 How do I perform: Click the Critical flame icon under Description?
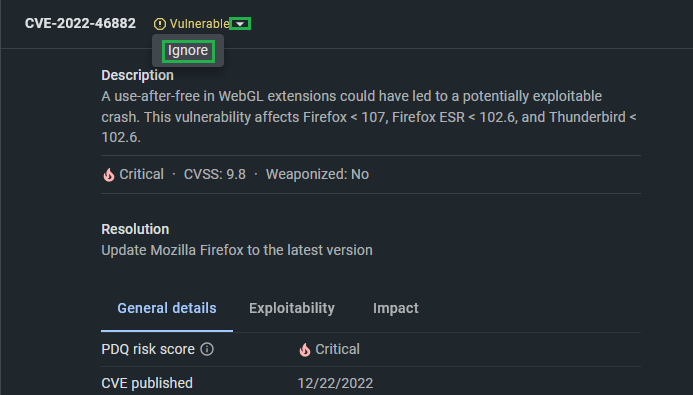(x=108, y=175)
